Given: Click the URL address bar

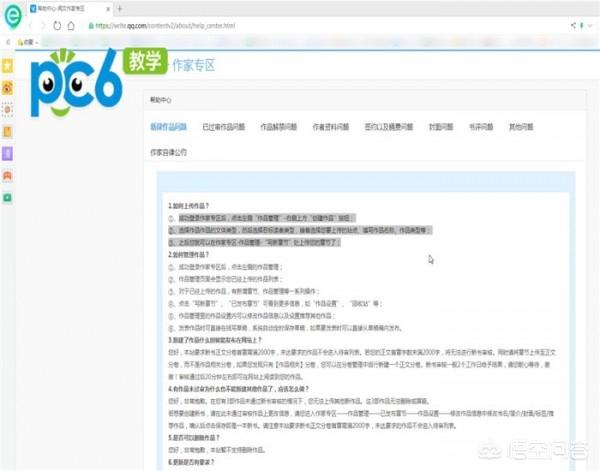Looking at the screenshot, I should coord(300,25).
